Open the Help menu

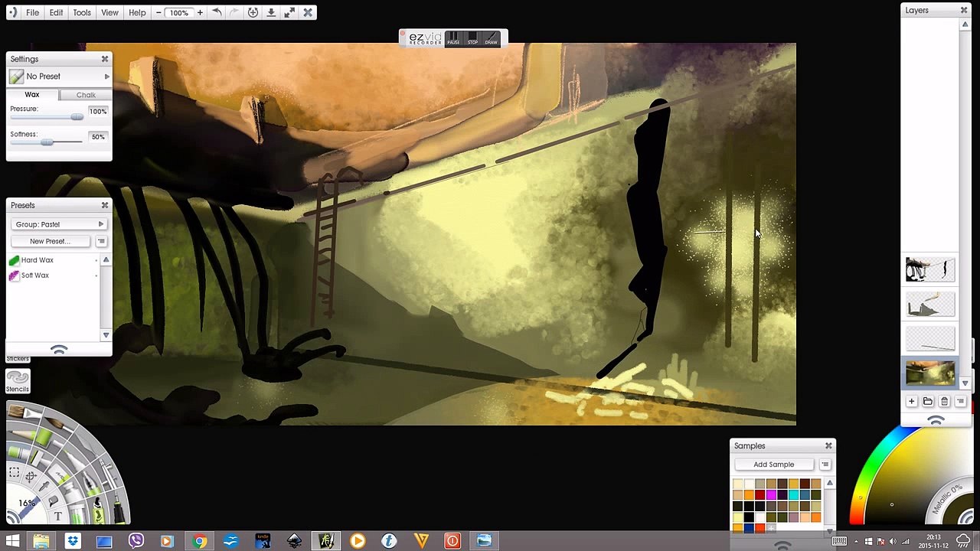pos(137,12)
